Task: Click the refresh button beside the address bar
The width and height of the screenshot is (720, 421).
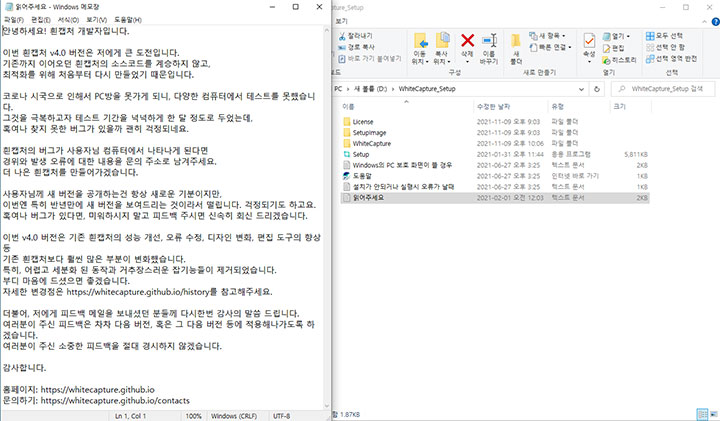Action: coord(596,89)
